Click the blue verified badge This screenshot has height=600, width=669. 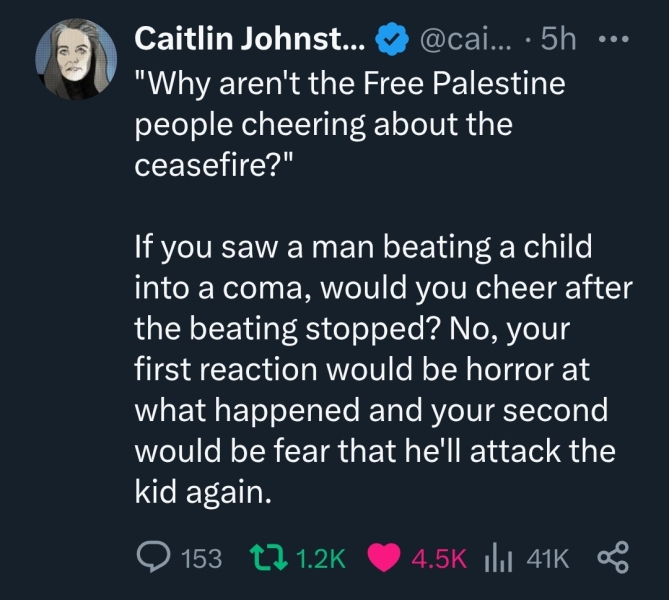click(x=390, y=39)
